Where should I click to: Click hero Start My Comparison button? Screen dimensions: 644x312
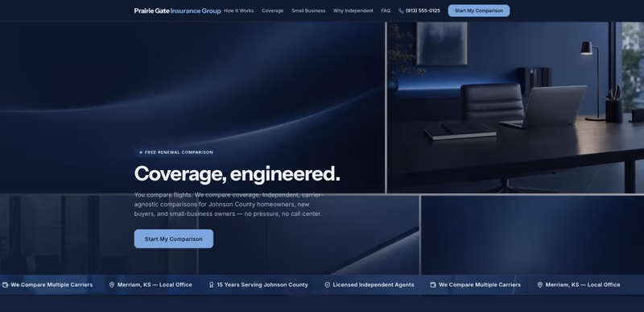pos(174,239)
